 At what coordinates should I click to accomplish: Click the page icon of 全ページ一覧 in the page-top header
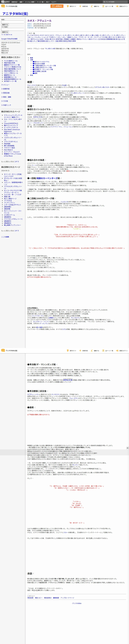(x=103, y=6)
